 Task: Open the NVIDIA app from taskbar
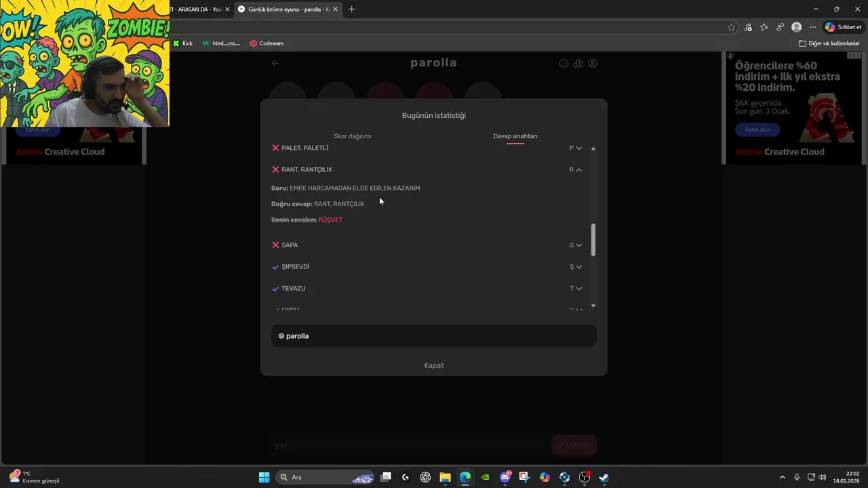point(485,477)
